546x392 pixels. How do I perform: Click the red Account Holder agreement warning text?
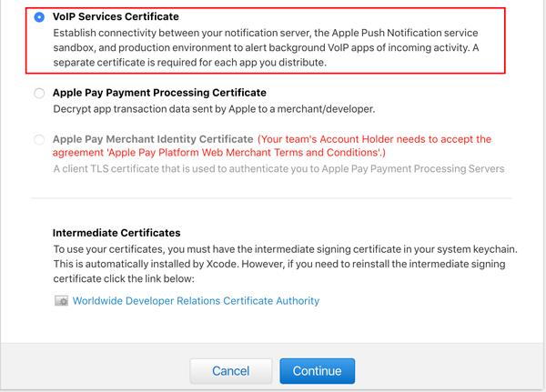[x=272, y=146]
